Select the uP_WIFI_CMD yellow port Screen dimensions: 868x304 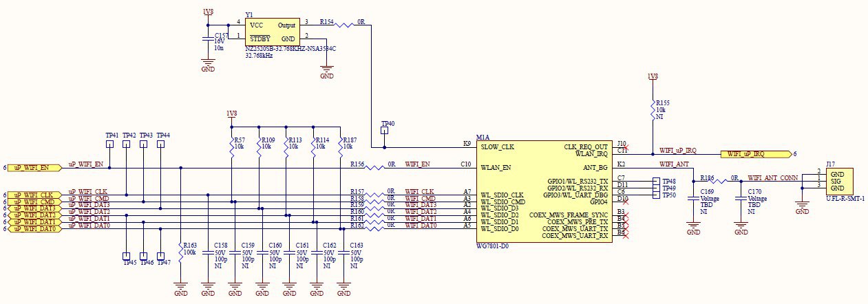[x=34, y=202]
